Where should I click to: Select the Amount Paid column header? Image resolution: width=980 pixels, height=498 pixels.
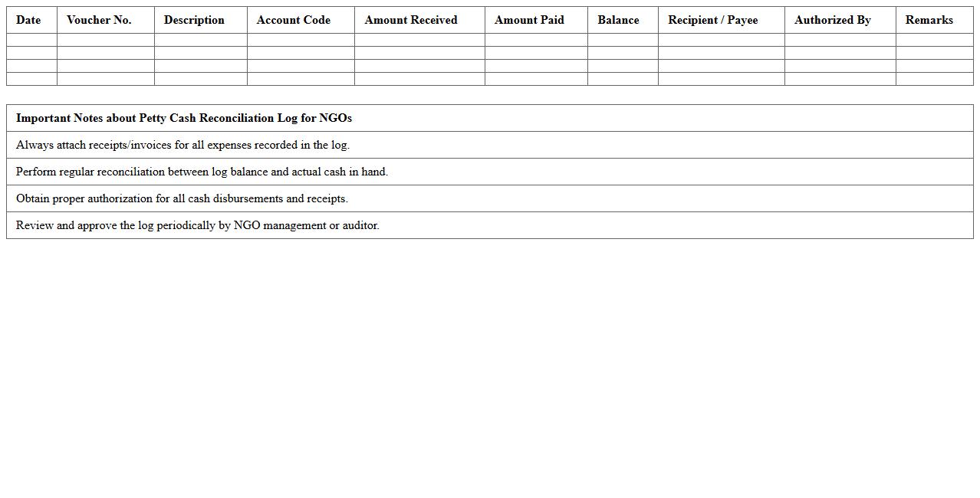tap(529, 20)
